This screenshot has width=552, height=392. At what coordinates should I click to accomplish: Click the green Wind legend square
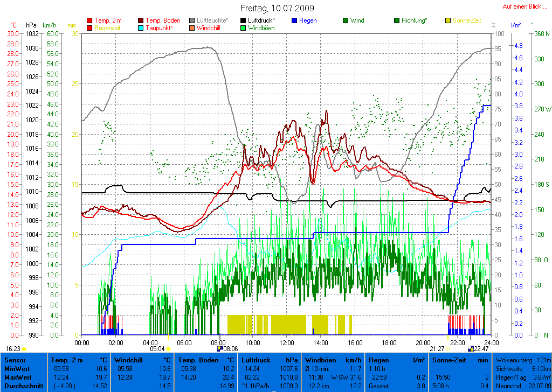coord(346,20)
